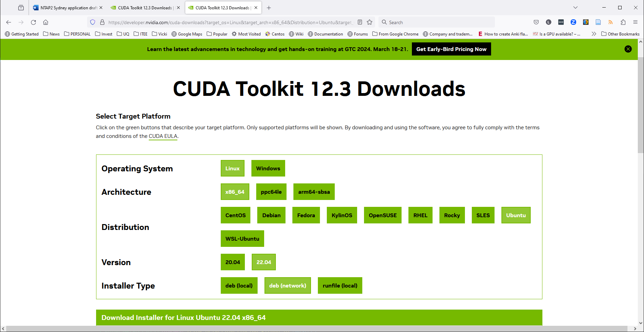The height and width of the screenshot is (332, 644).
Task: Open the Google Maps bookmark
Action: point(187,34)
